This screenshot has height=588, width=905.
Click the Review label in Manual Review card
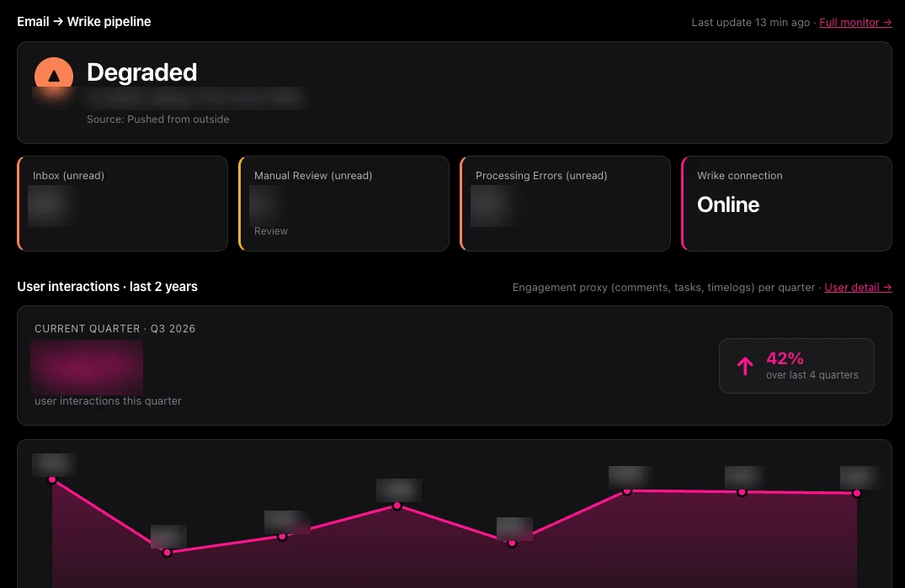[271, 231]
